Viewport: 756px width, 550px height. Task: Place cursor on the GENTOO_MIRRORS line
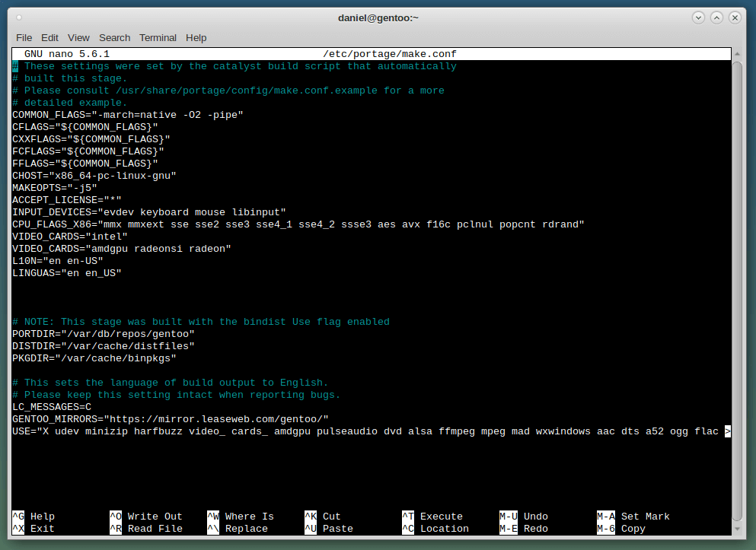tap(170, 419)
